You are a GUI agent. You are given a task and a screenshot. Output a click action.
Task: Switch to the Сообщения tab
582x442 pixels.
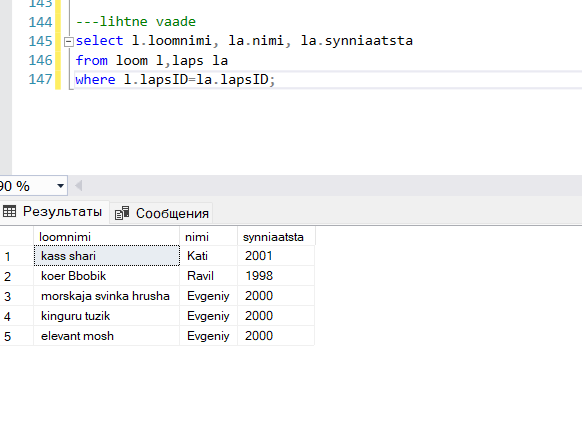pos(162,213)
